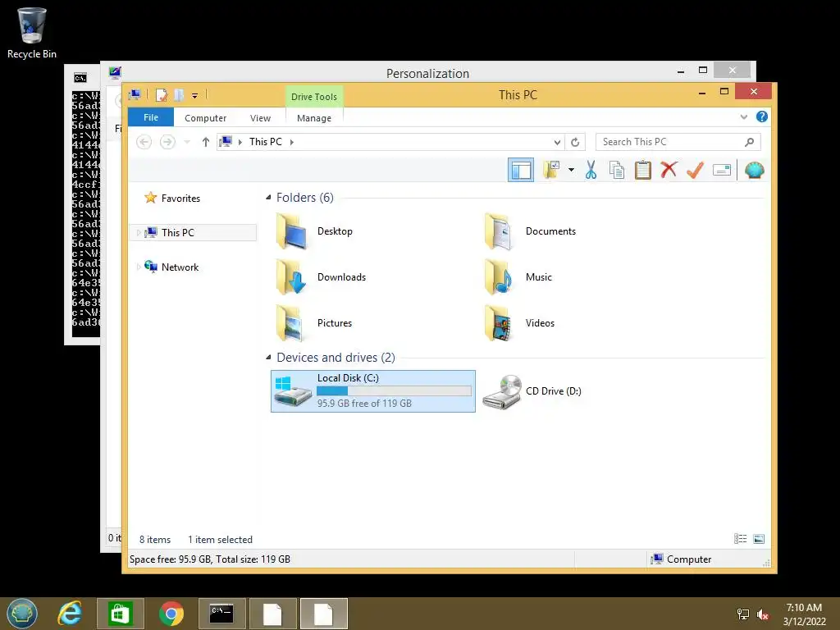The image size is (840, 630).
Task: Expand the ribbon with the chevron
Action: (x=743, y=116)
